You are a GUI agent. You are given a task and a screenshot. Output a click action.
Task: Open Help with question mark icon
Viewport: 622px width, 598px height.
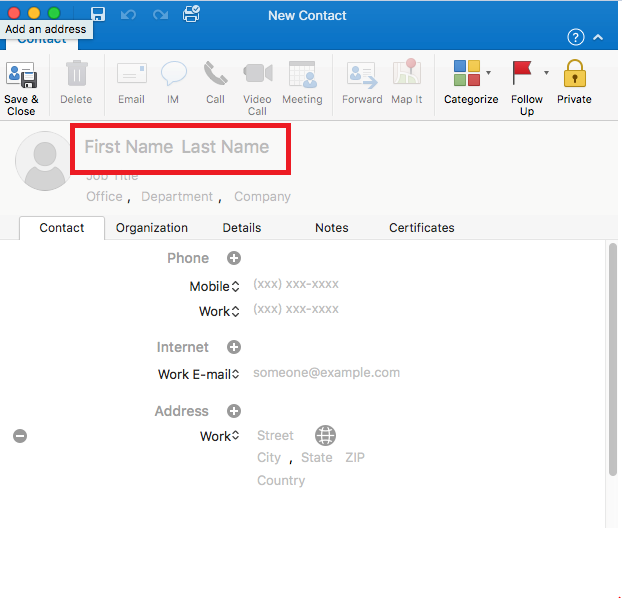click(x=576, y=37)
